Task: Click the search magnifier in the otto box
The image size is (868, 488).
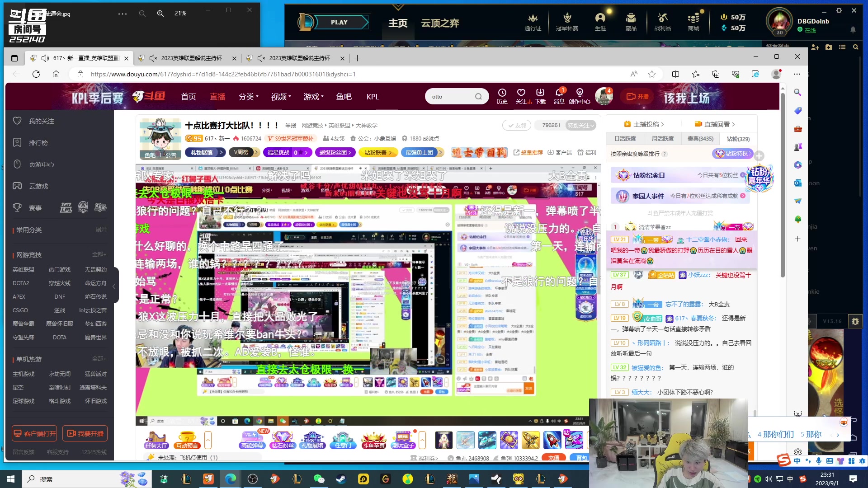Action: point(478,96)
